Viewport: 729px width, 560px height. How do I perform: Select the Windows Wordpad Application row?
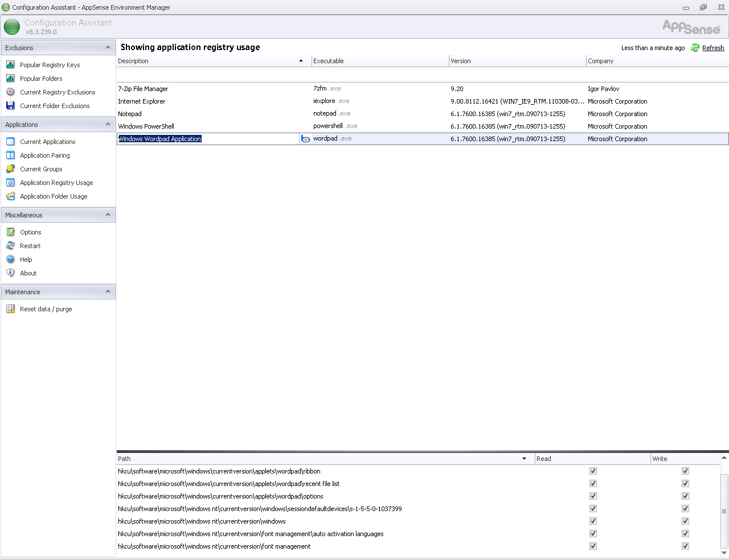tap(423, 139)
